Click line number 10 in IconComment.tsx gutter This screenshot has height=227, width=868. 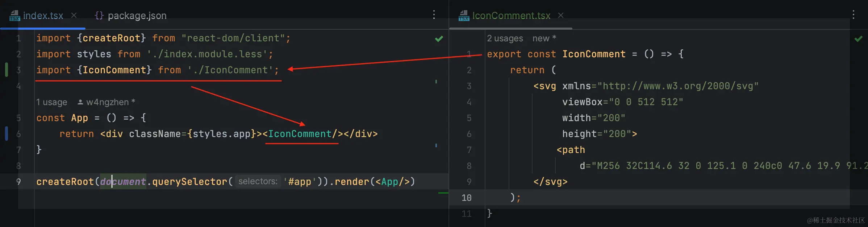click(467, 198)
